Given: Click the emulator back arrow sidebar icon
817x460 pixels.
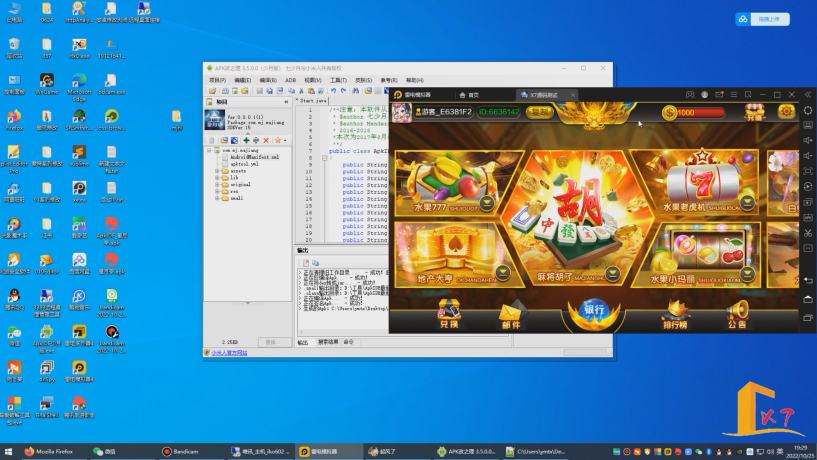Looking at the screenshot, I should pyautogui.click(x=808, y=281).
